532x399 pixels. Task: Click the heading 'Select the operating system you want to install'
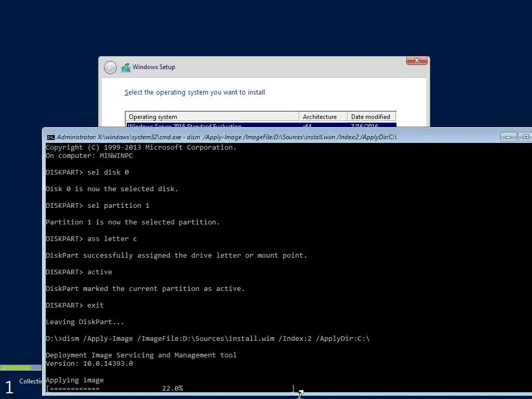pyautogui.click(x=195, y=92)
